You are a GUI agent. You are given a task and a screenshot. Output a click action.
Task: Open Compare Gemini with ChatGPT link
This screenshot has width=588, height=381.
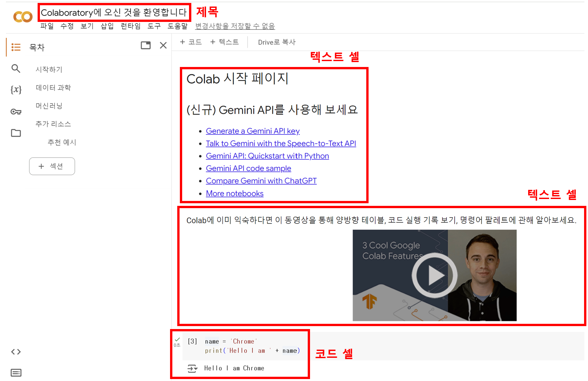pos(261,181)
